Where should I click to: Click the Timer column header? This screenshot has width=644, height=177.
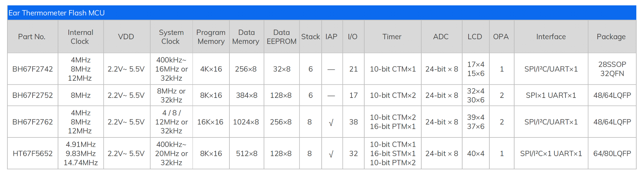click(392, 37)
